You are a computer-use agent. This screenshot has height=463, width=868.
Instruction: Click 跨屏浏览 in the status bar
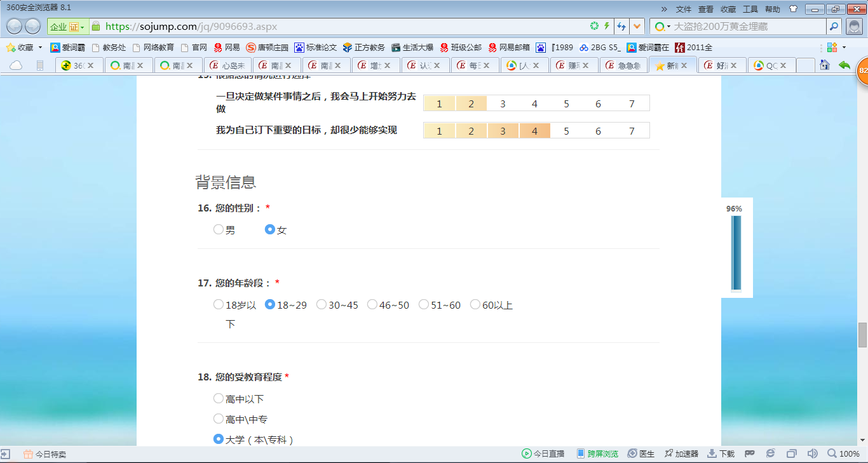597,454
